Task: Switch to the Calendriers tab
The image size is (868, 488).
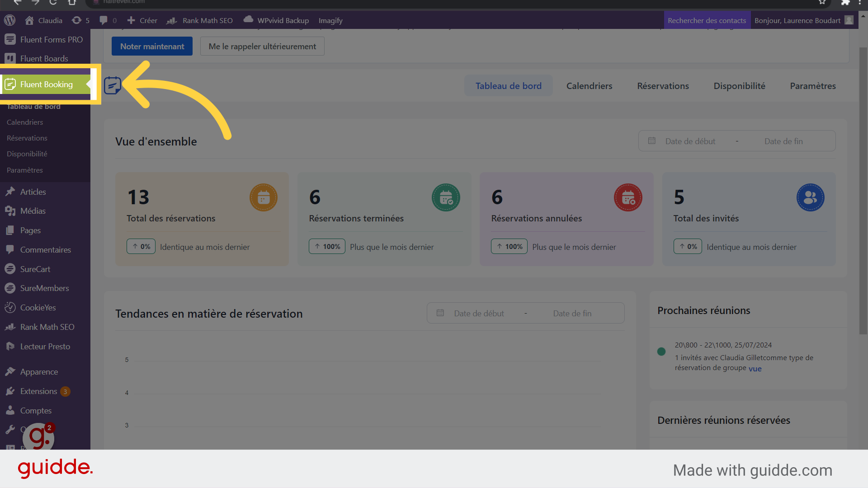Action: tap(589, 86)
